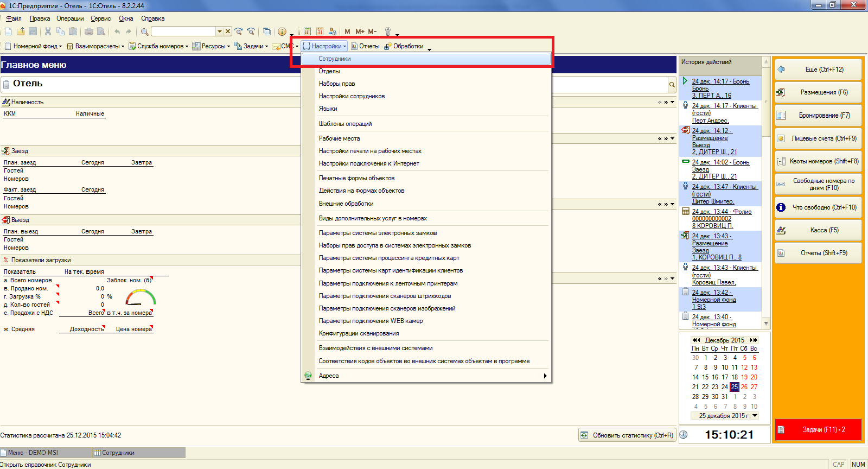Click the Print preview icon
Image resolution: width=868 pixels, height=469 pixels.
(x=101, y=31)
